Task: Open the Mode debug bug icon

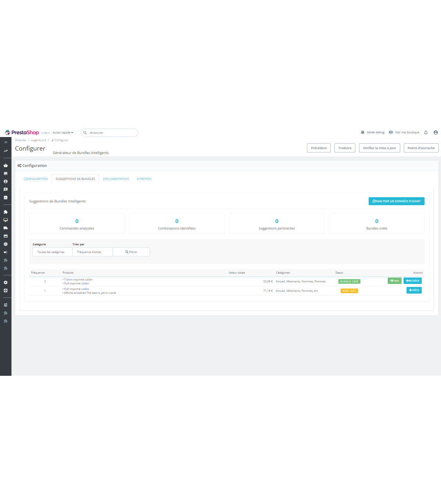Action: (363, 133)
